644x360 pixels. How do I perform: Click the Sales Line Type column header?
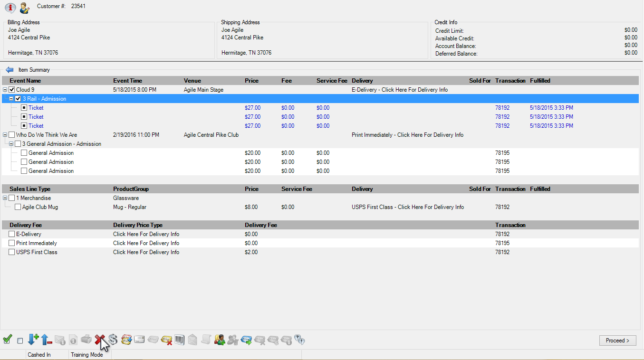(x=30, y=189)
